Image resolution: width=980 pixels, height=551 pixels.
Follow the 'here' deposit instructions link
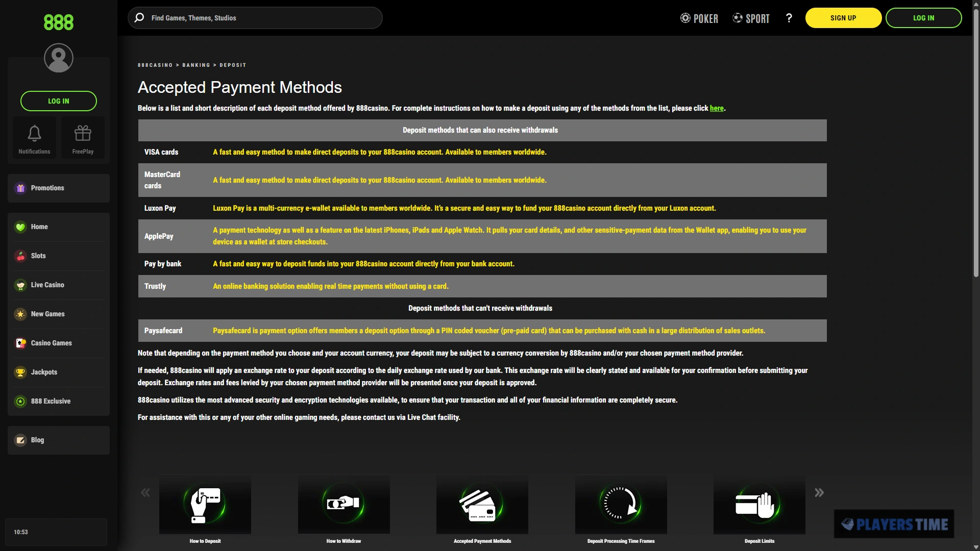pos(717,108)
